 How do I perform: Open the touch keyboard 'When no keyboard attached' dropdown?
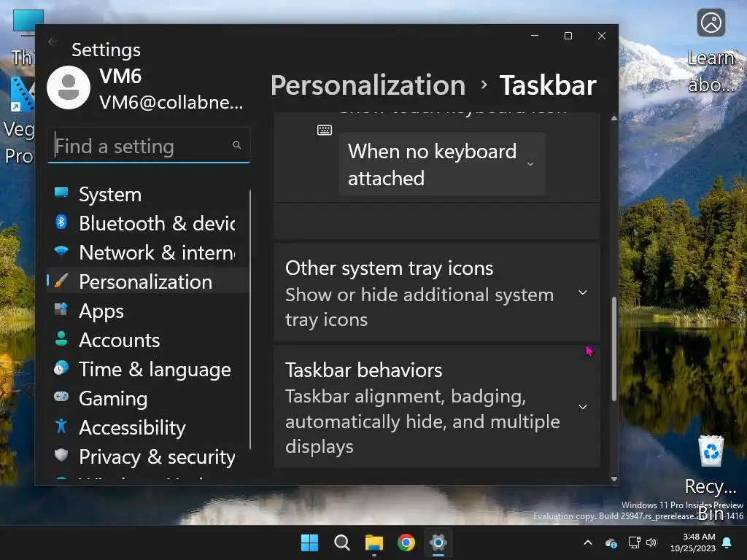[441, 164]
